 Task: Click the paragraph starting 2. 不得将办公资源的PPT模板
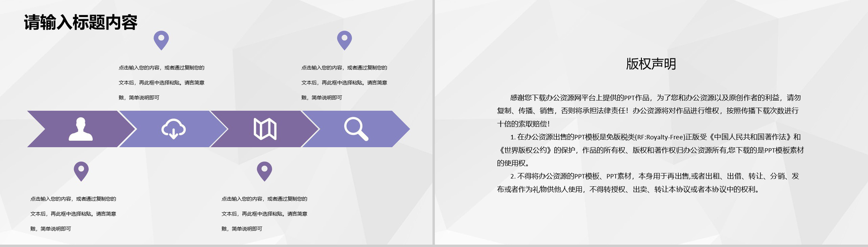(x=648, y=182)
